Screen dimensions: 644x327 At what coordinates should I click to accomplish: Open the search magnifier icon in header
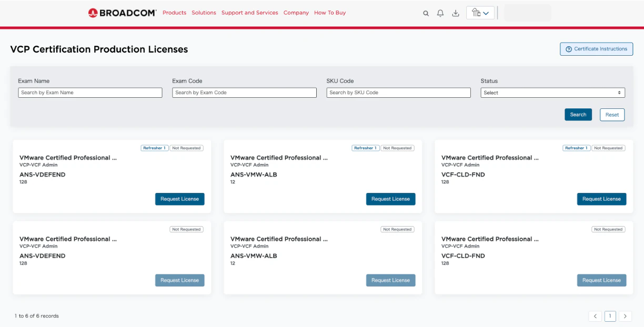click(426, 14)
